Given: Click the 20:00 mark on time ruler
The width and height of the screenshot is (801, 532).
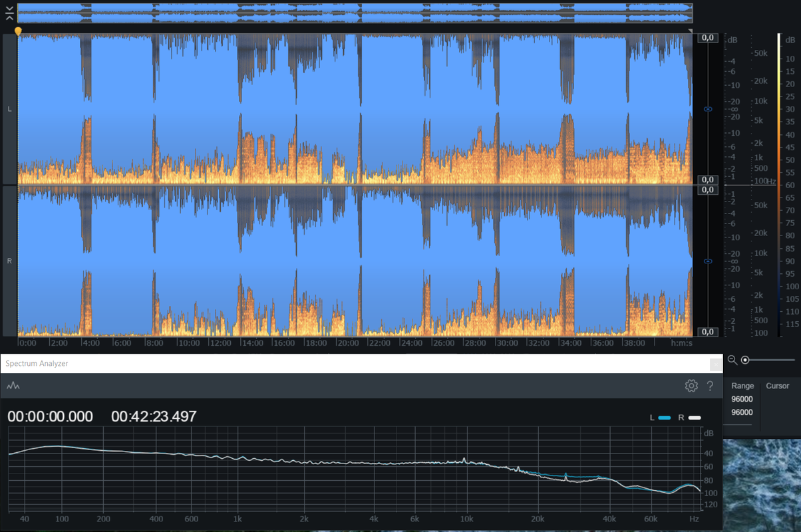Looking at the screenshot, I should pyautogui.click(x=348, y=343).
